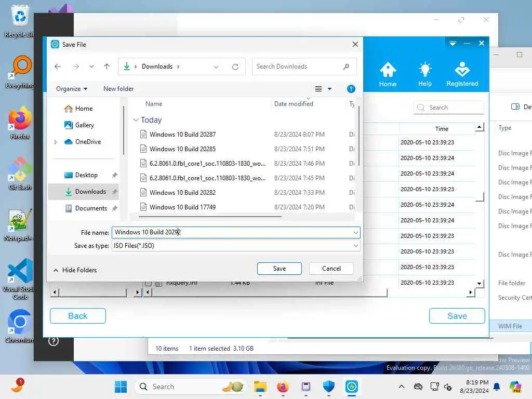The width and height of the screenshot is (532, 399).
Task: Click large Save button in app
Action: pyautogui.click(x=457, y=316)
